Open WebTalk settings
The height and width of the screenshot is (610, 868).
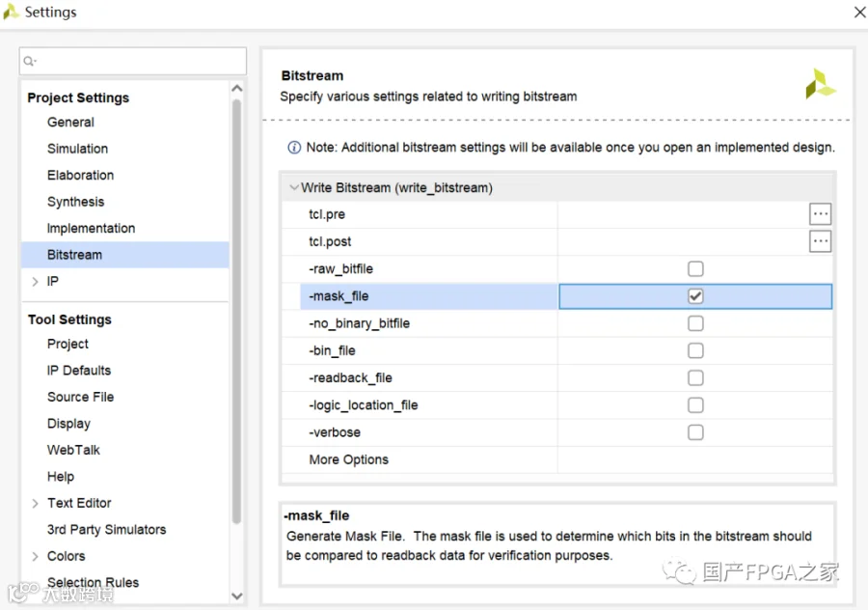coord(73,450)
